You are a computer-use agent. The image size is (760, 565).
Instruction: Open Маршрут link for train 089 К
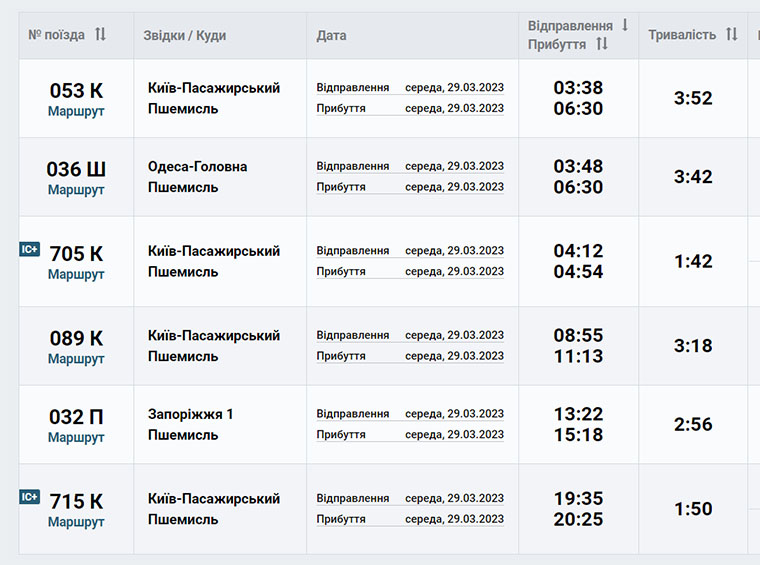[x=76, y=359]
